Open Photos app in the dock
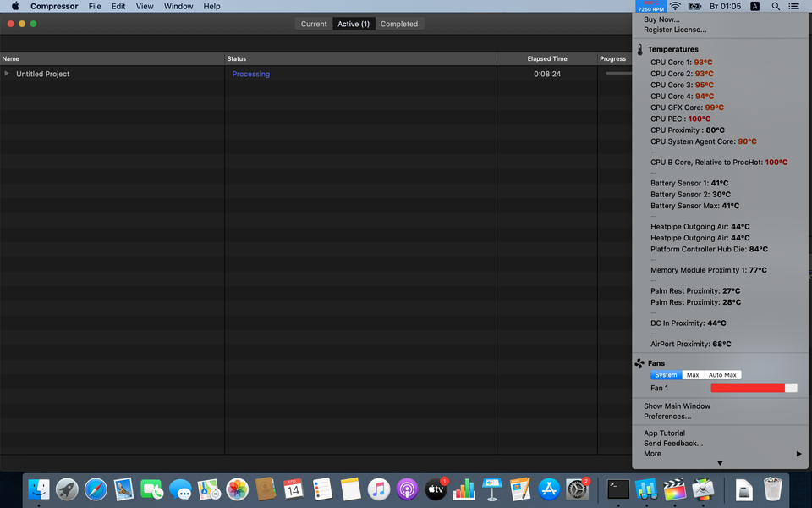 tap(237, 489)
